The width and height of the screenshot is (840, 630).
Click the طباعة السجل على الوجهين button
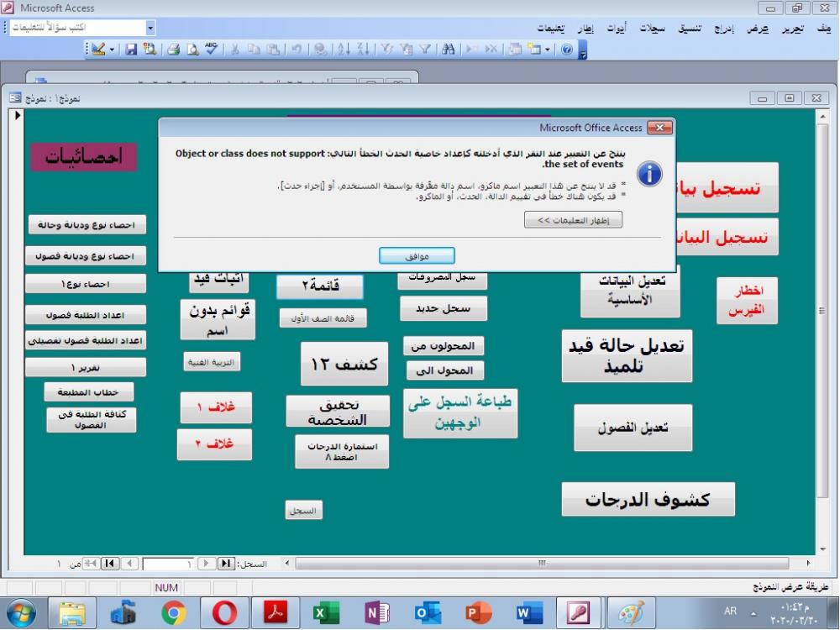click(x=460, y=412)
